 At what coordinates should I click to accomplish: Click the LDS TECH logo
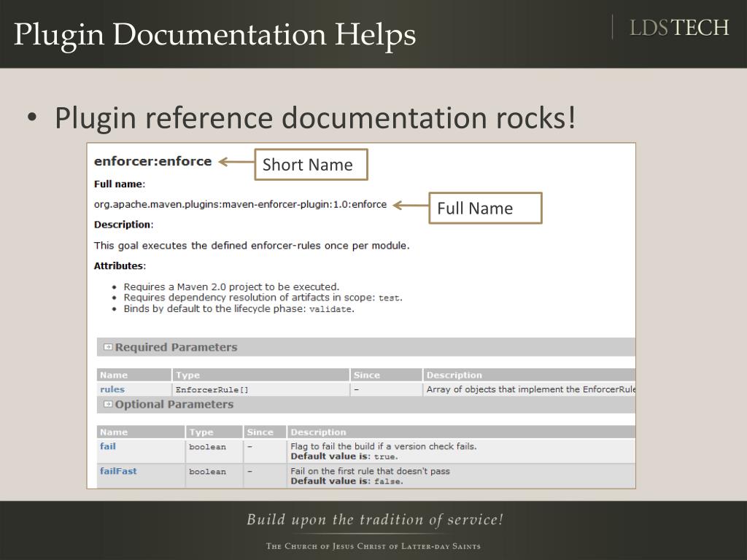(x=679, y=28)
